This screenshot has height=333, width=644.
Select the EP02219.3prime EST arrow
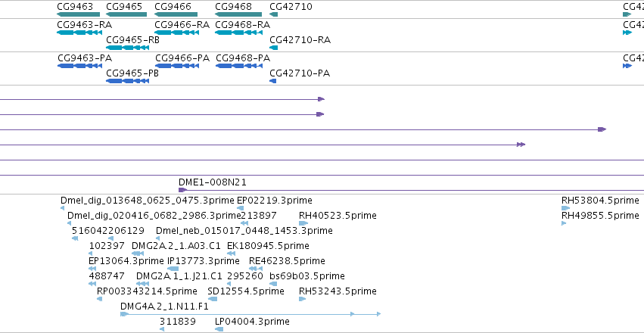pos(241,208)
